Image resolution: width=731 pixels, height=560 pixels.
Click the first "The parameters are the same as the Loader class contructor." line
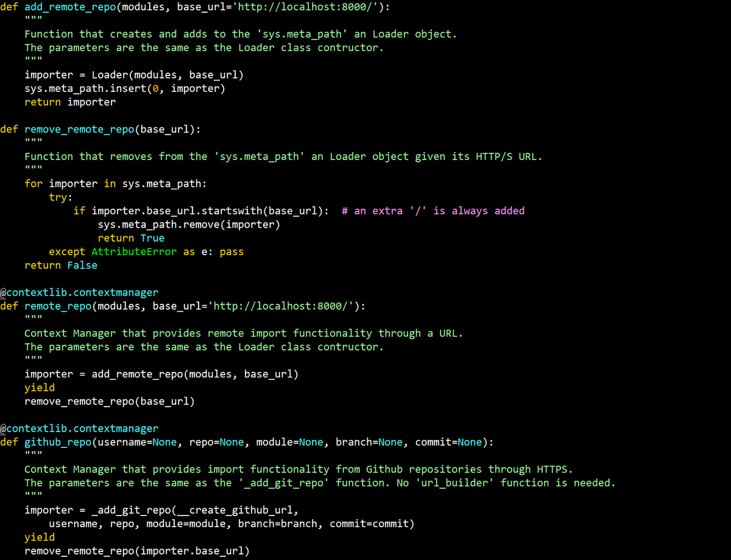click(x=204, y=47)
